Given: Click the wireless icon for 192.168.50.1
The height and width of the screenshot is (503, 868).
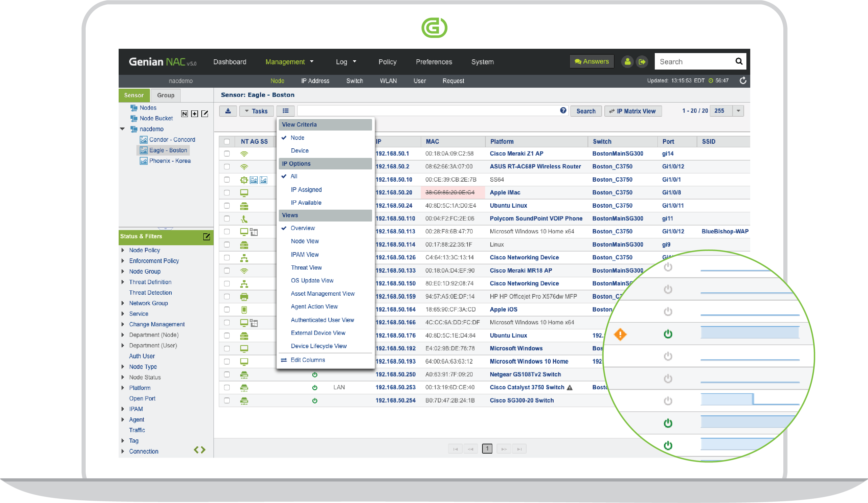Looking at the screenshot, I should (244, 154).
